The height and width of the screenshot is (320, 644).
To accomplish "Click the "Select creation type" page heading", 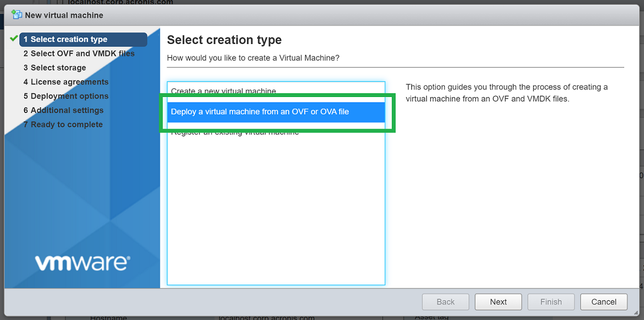I will coord(225,40).
